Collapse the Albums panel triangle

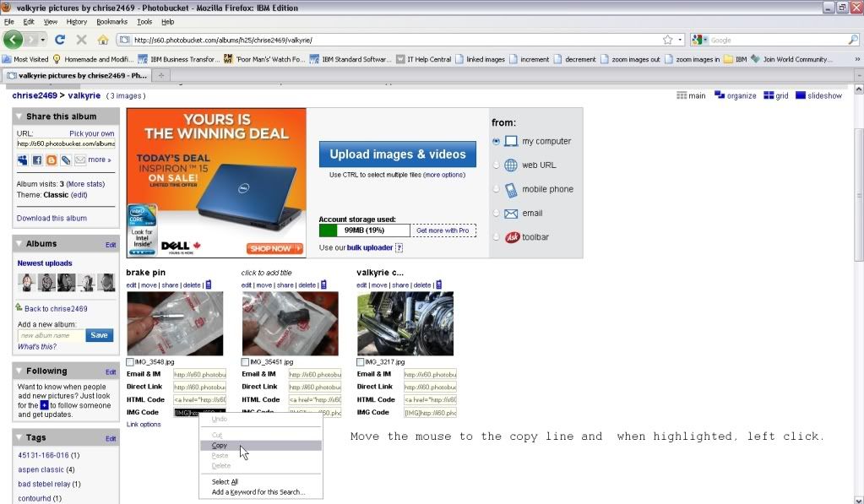click(19, 243)
